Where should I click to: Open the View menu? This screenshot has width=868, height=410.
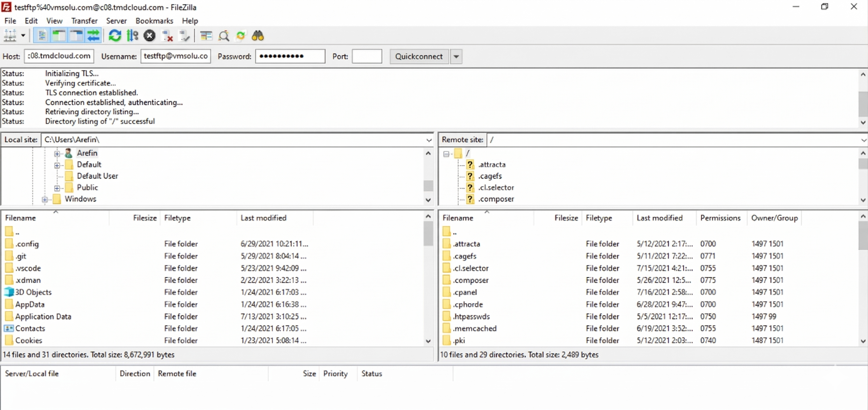[x=54, y=21]
